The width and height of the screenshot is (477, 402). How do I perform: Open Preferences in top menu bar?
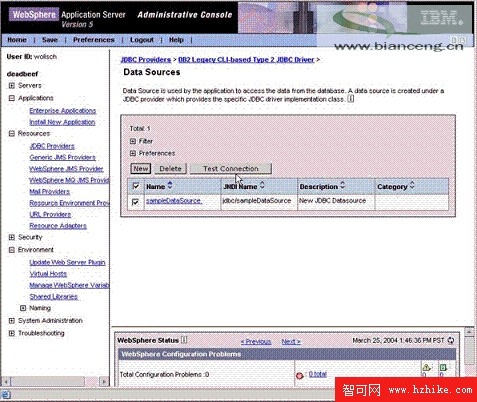[x=94, y=40]
